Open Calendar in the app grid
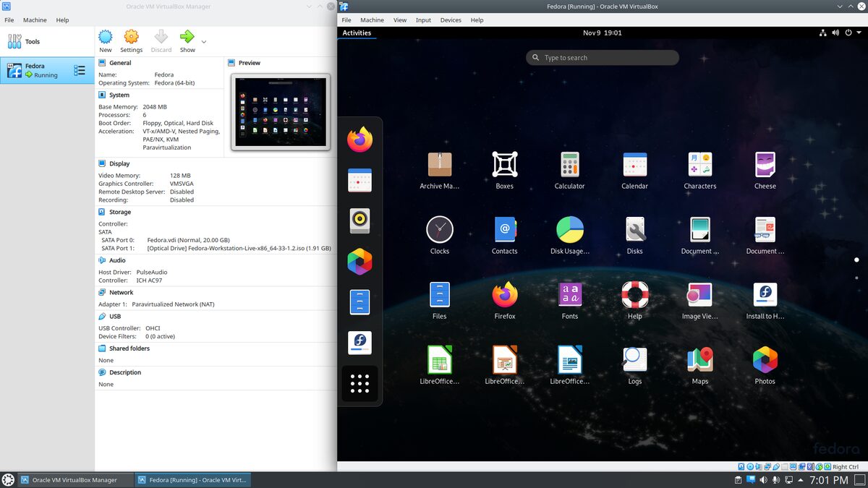The width and height of the screenshot is (868, 488). (635, 165)
